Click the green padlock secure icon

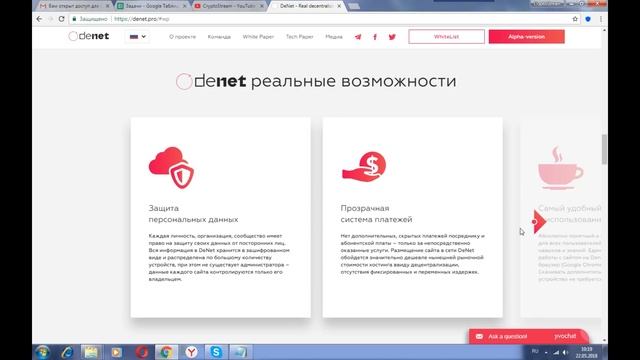tap(74, 19)
